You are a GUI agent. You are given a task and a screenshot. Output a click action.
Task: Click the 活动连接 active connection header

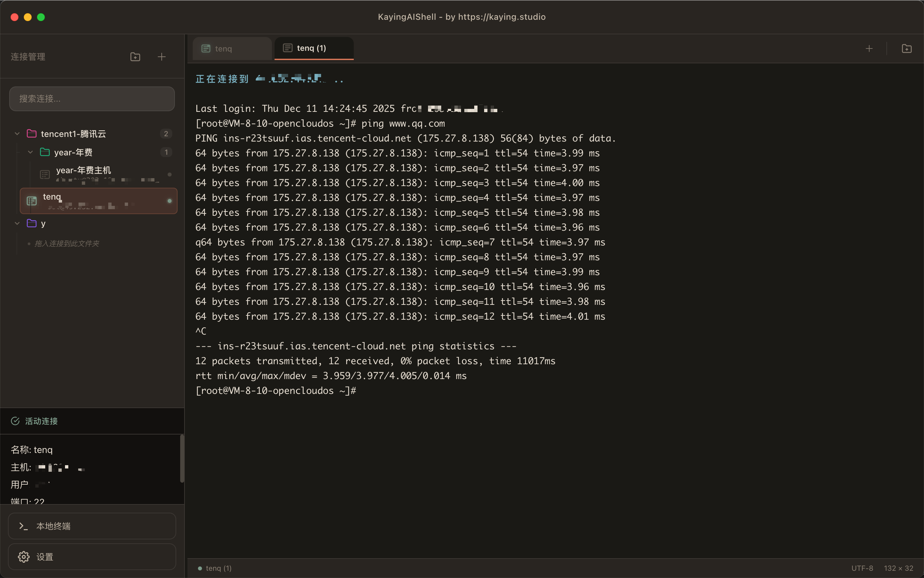[41, 421]
